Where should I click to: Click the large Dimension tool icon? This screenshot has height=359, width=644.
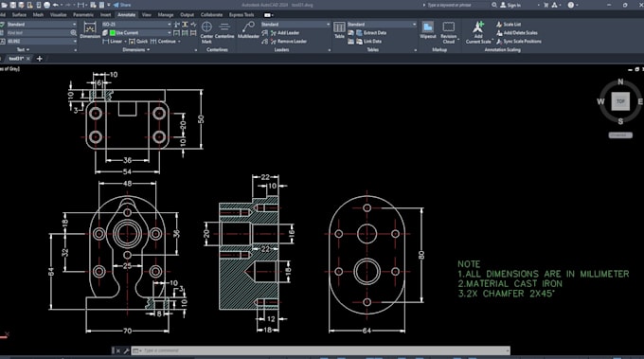[90, 30]
